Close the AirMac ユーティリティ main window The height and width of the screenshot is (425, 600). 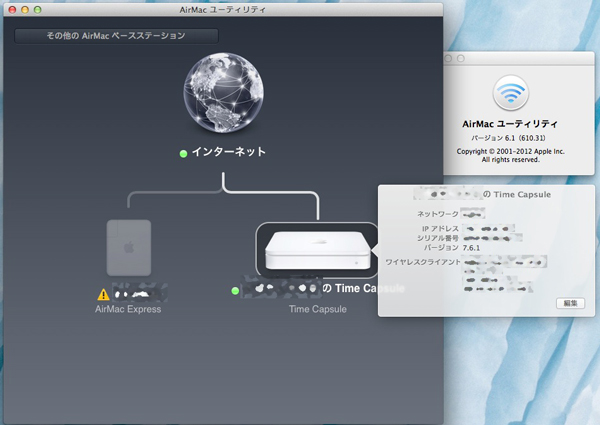(x=12, y=10)
